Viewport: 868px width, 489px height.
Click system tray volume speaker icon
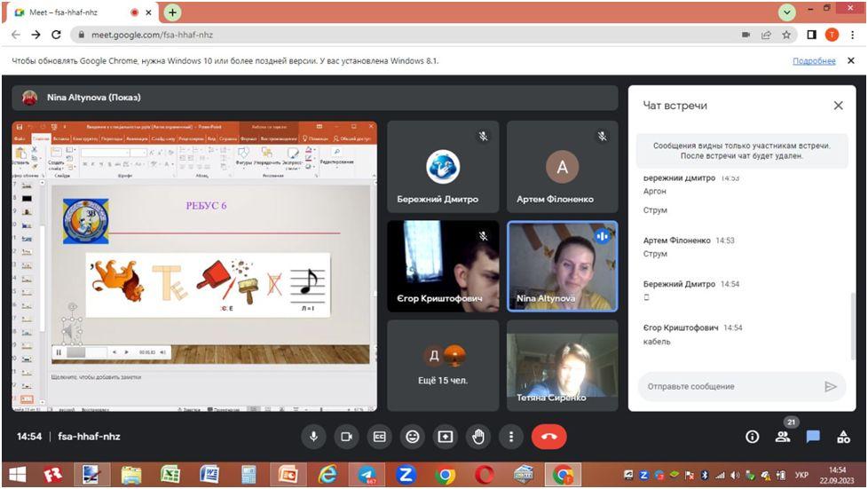tap(735, 475)
